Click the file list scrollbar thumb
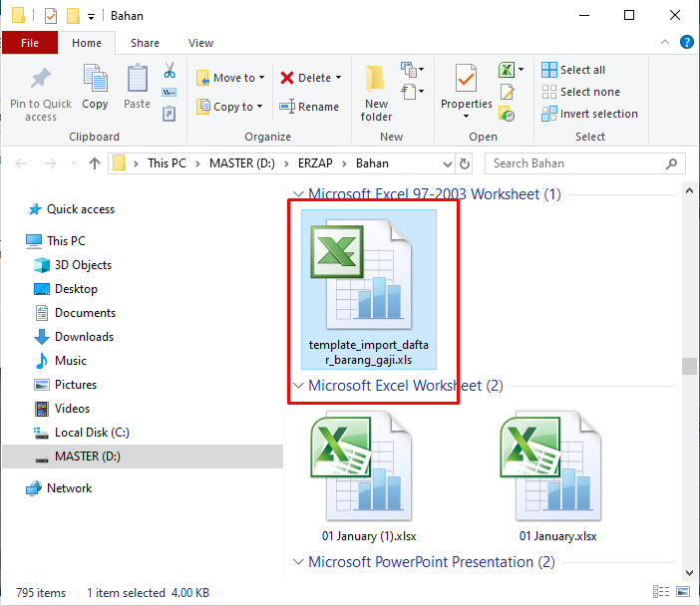This screenshot has width=700, height=606. [x=689, y=366]
